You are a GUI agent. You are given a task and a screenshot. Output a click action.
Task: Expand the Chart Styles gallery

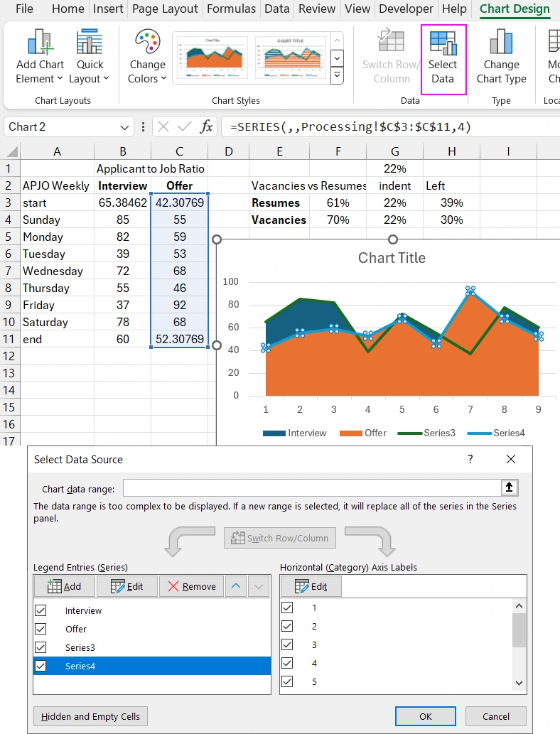(x=338, y=74)
